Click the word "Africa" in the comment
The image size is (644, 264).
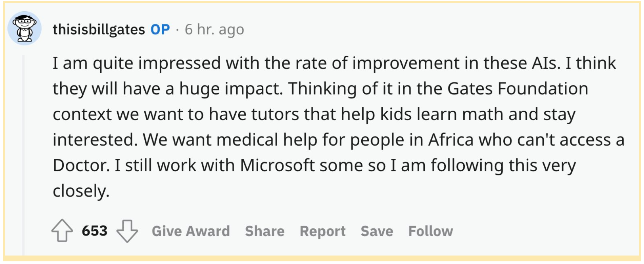coord(450,140)
